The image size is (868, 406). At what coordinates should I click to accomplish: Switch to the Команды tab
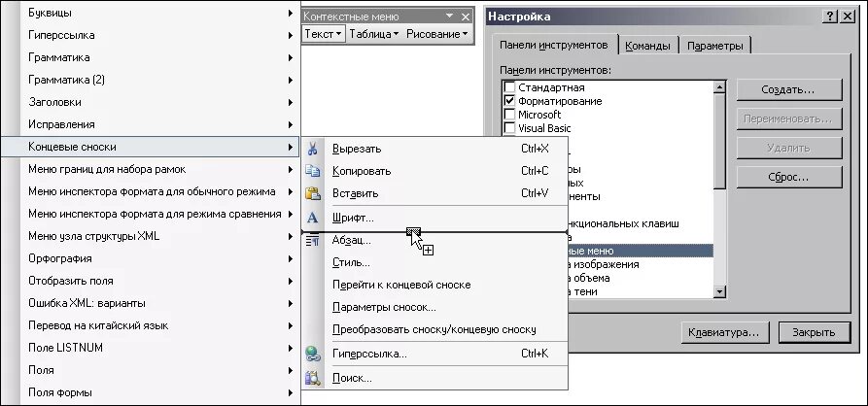click(x=647, y=46)
